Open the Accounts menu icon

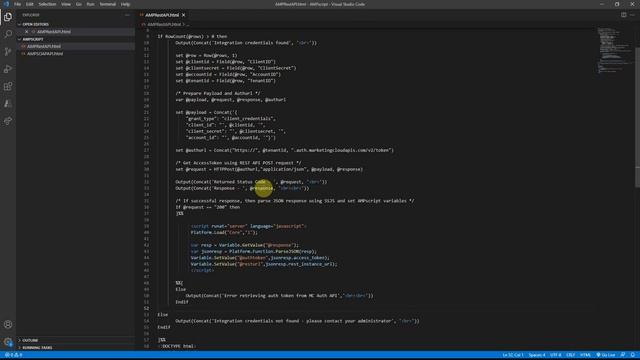pyautogui.click(x=8, y=324)
